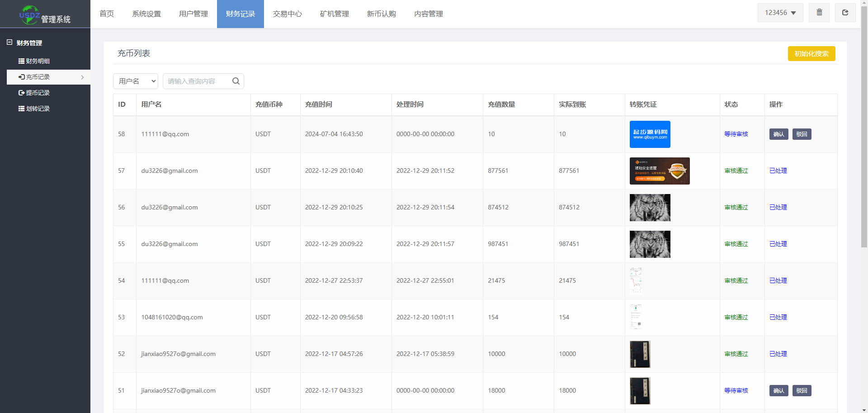This screenshot has height=413, width=868.
Task: Click the logout share icon in header
Action: (x=844, y=13)
